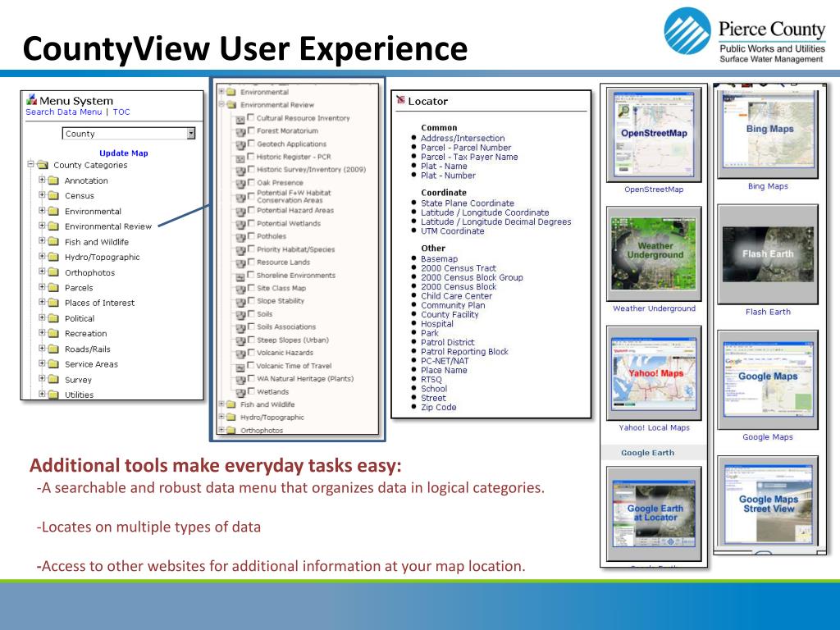Click the Annotation folder icon
Screen dimensions: 840x630
click(x=53, y=180)
